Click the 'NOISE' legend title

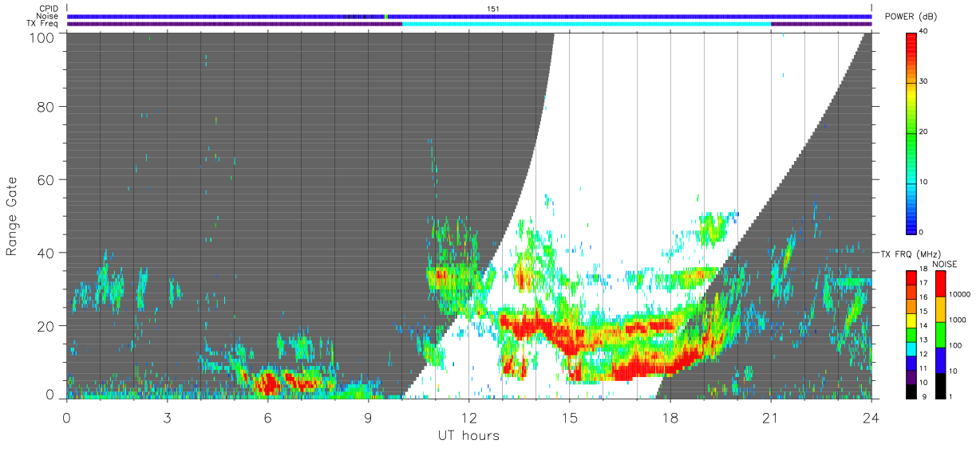(x=945, y=264)
